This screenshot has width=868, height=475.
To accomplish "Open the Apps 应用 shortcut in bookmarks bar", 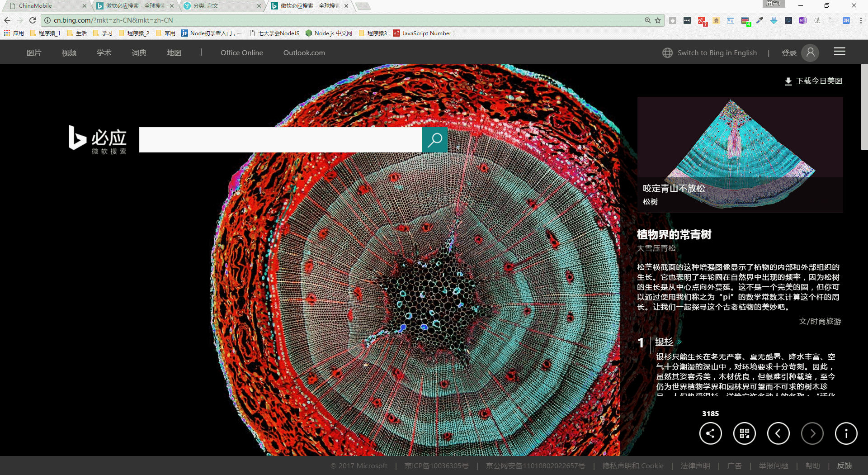I will 14,33.
